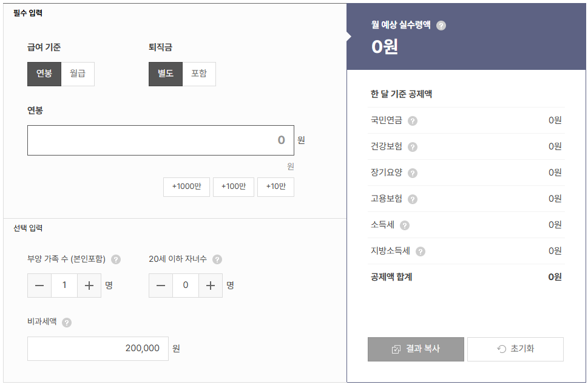
Task: Open the 고용보험 question mark icon
Action: 413,199
